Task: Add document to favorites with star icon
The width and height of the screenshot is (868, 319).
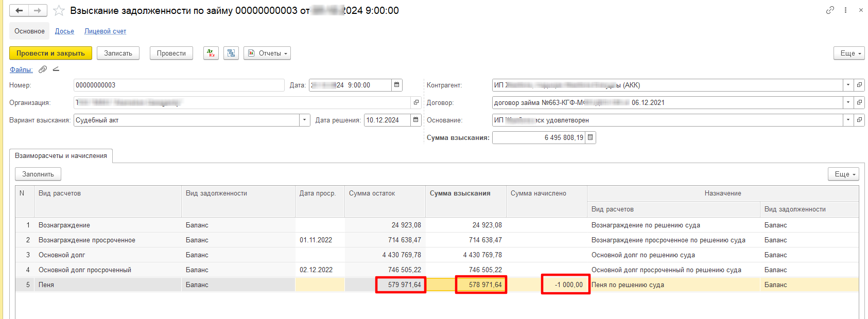Action: (59, 10)
